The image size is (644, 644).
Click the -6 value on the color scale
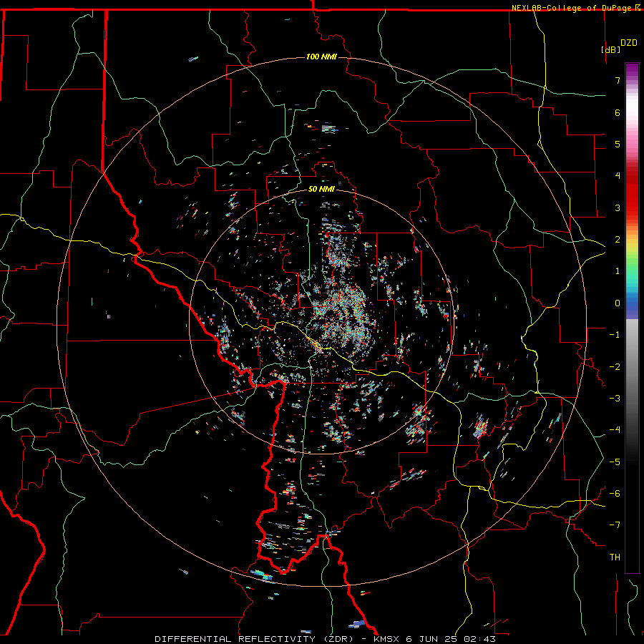click(615, 494)
